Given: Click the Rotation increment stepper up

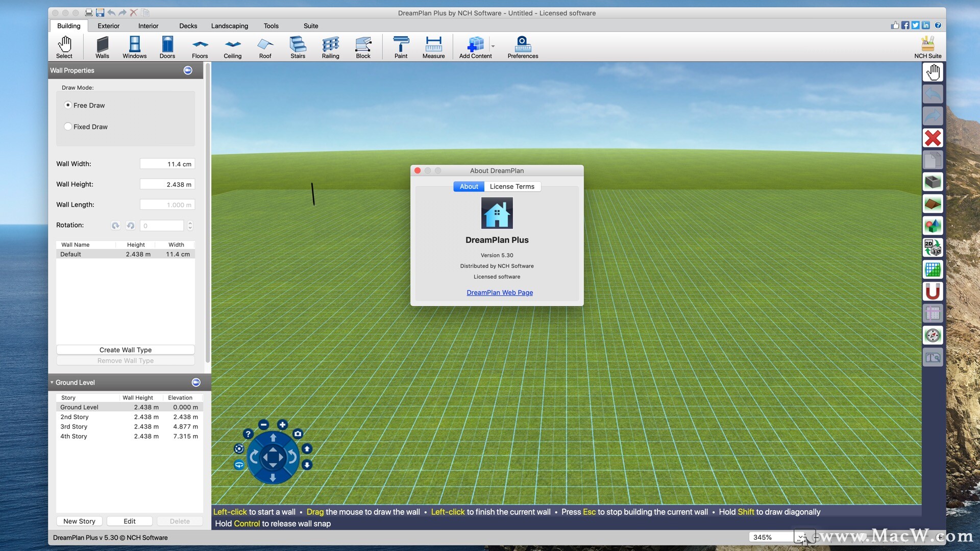Looking at the screenshot, I should pos(190,222).
